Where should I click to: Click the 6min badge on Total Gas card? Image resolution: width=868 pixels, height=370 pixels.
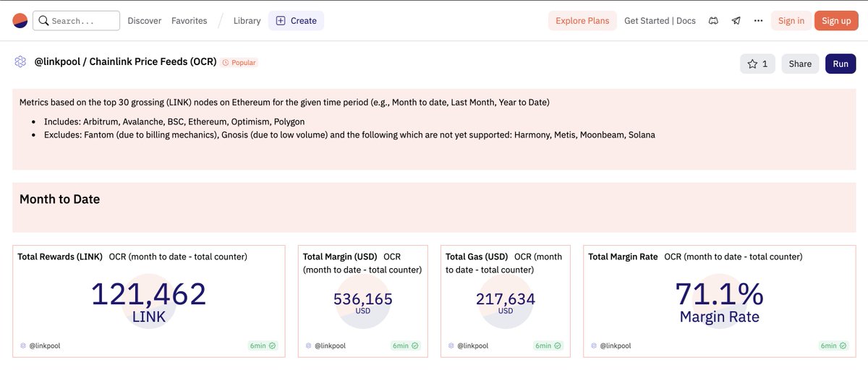coord(548,346)
